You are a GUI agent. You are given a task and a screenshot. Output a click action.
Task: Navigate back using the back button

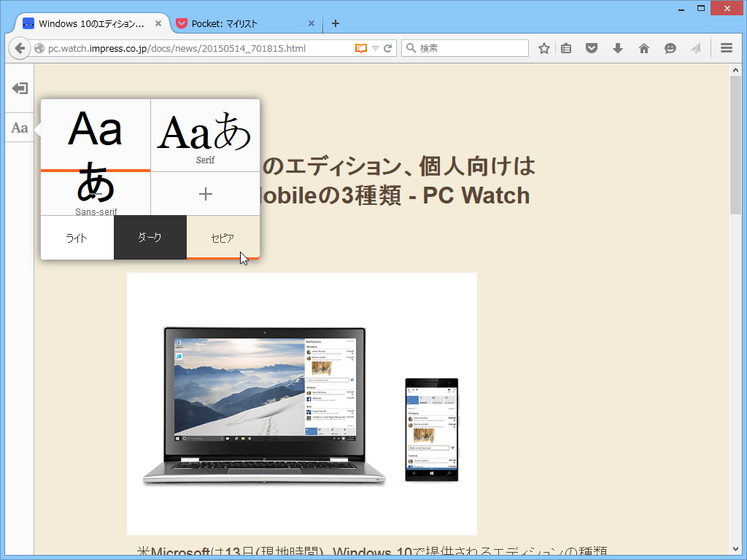[x=20, y=47]
